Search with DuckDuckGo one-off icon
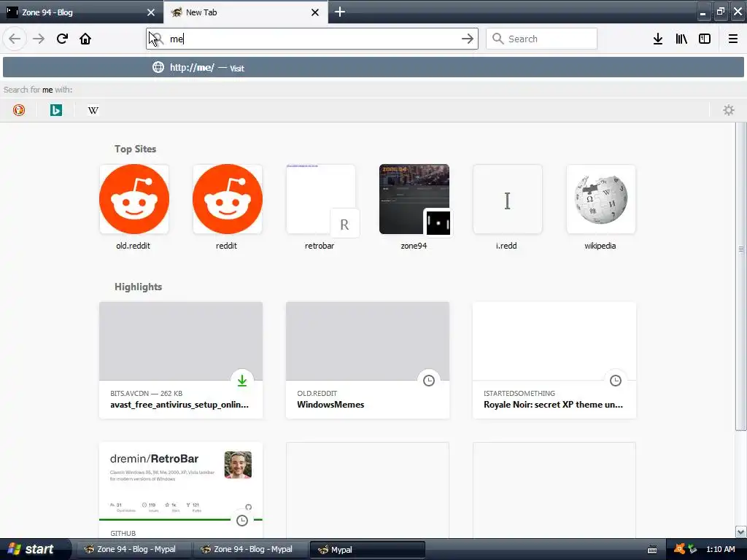 pos(18,110)
